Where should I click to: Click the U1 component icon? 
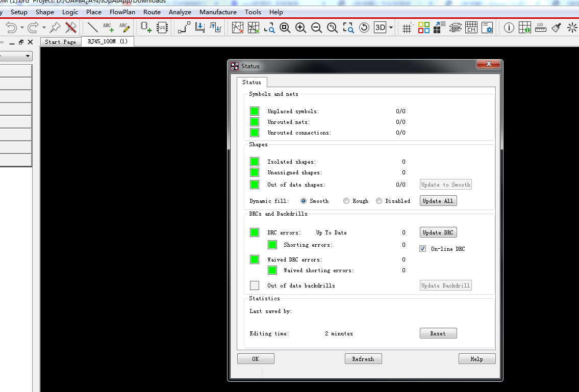point(162,28)
